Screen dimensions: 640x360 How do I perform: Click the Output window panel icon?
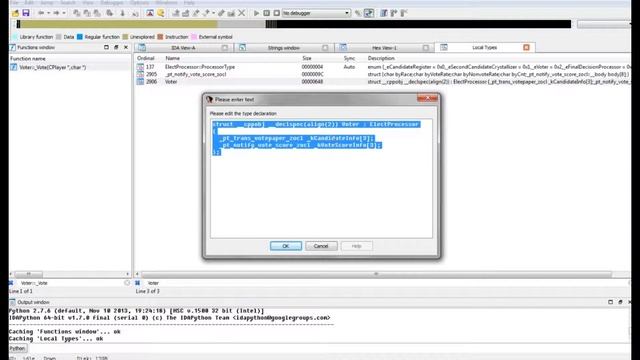pos(13,302)
